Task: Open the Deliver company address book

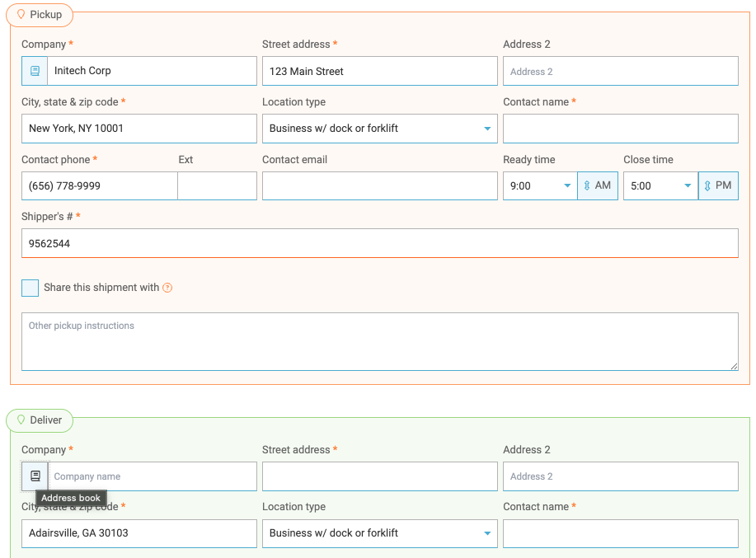Action: coord(34,476)
